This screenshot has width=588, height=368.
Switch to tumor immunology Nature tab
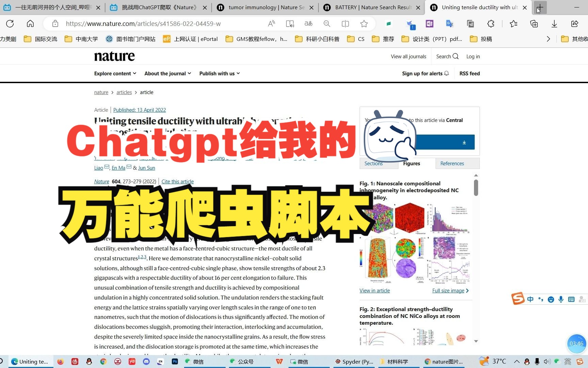point(265,7)
